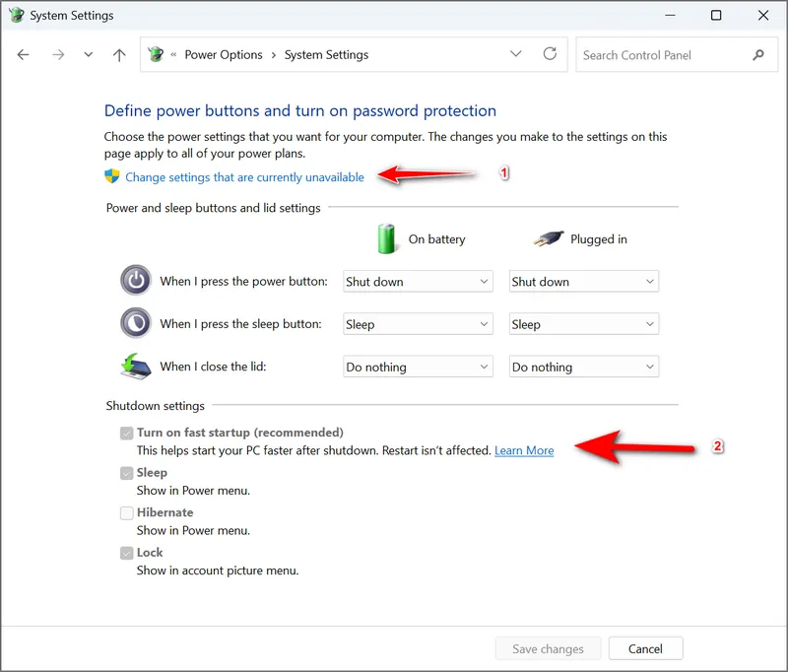Click the sleep button moon icon
788x672 pixels.
136,323
